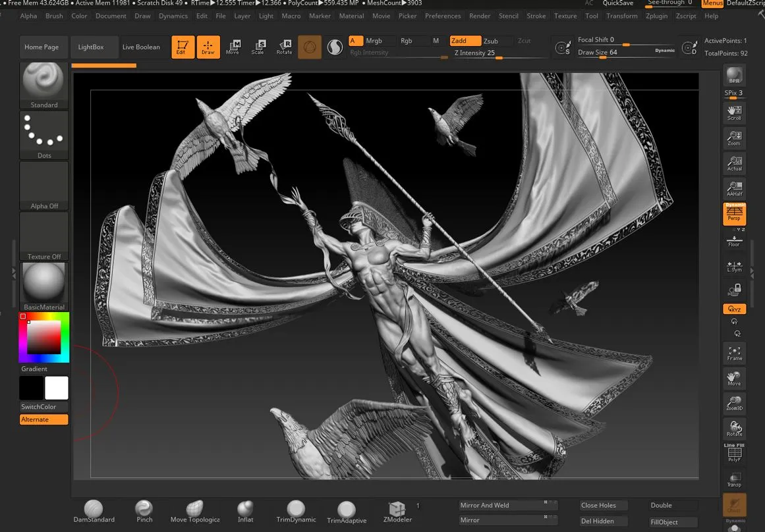
Task: Click the Rotate transform icon
Action: (x=284, y=47)
